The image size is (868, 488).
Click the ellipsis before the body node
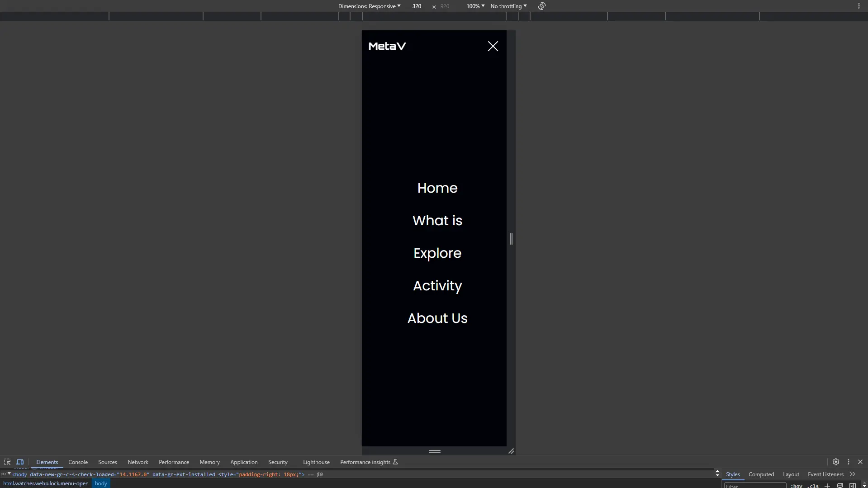(3, 474)
